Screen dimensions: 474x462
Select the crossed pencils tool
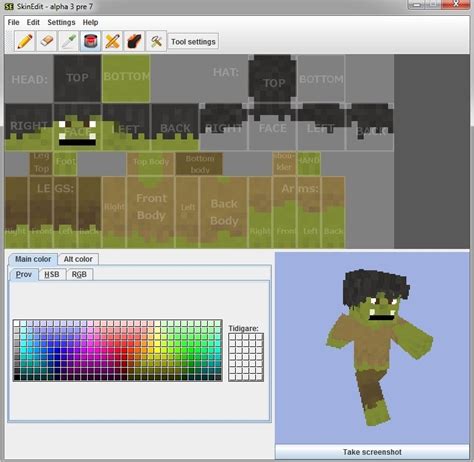click(x=112, y=41)
